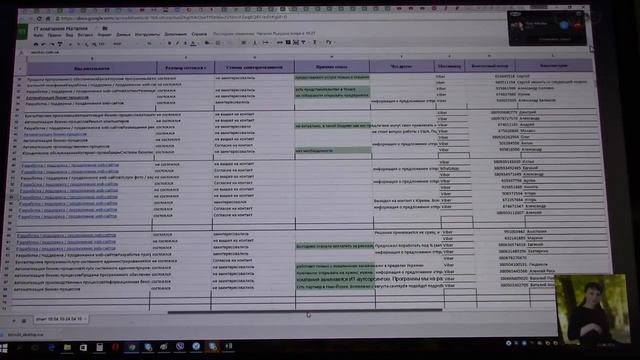Open text wrapping dropdown
Screen dimensions: 640x360
[266, 42]
